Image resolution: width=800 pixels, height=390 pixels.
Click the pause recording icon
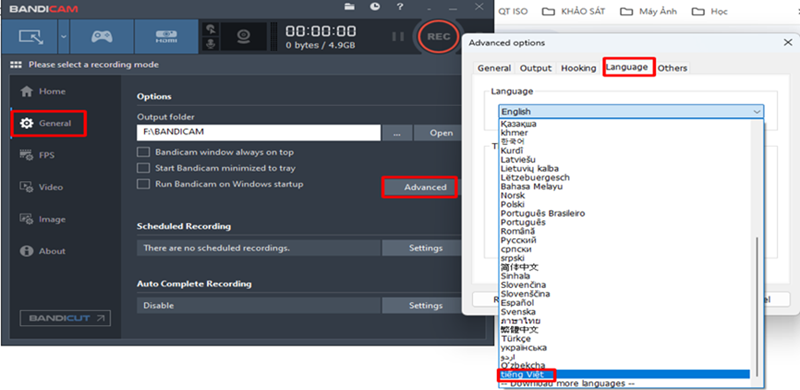click(397, 36)
